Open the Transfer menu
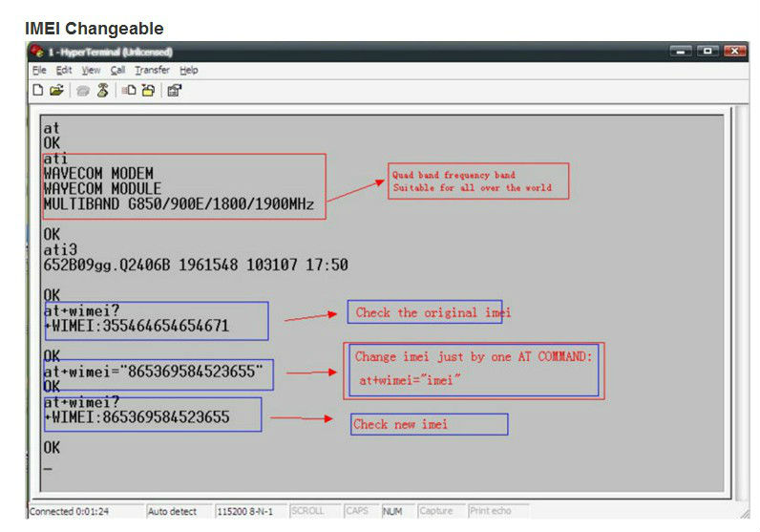The height and width of the screenshot is (532, 760). click(152, 71)
